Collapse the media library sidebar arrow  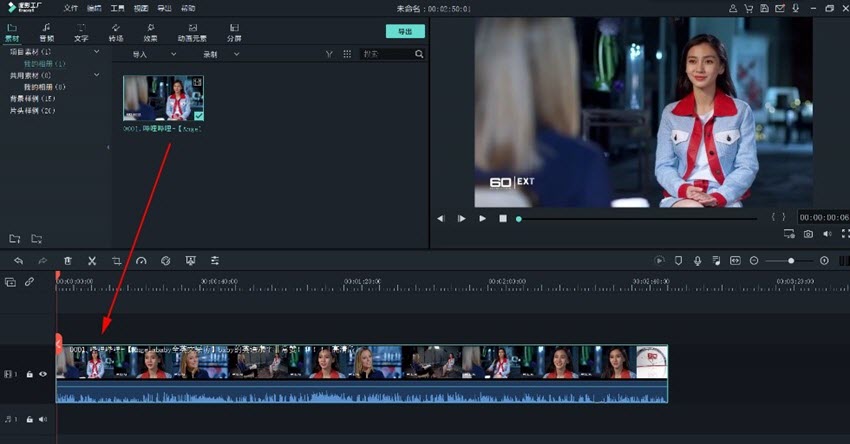click(108, 147)
